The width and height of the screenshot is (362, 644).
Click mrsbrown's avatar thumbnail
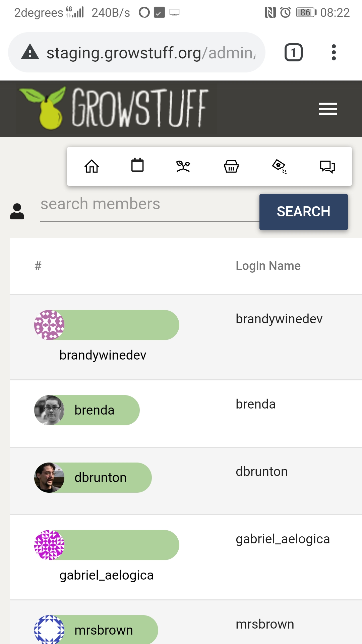tap(49, 630)
